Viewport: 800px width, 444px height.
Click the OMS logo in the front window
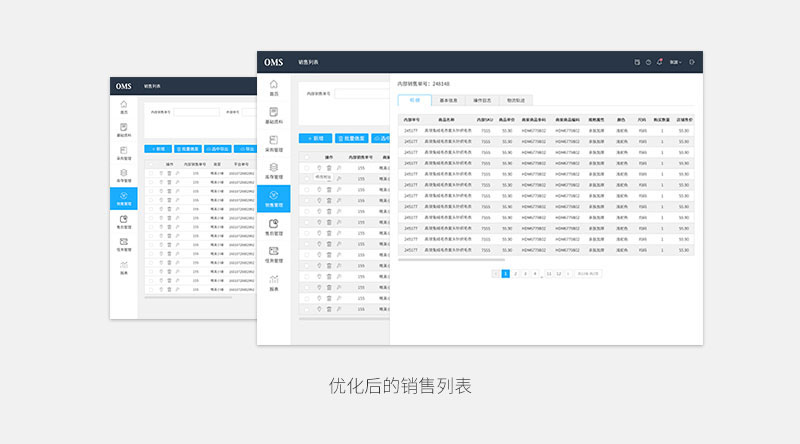(273, 62)
